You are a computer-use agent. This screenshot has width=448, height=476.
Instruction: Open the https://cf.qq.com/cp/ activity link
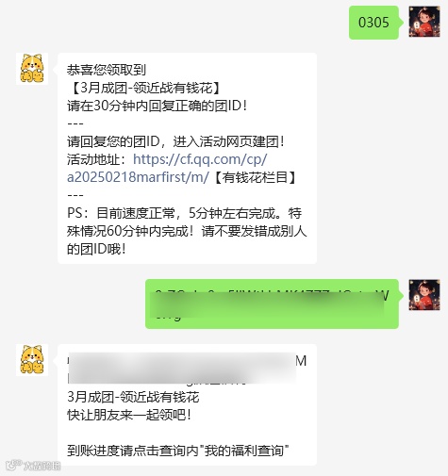click(200, 159)
